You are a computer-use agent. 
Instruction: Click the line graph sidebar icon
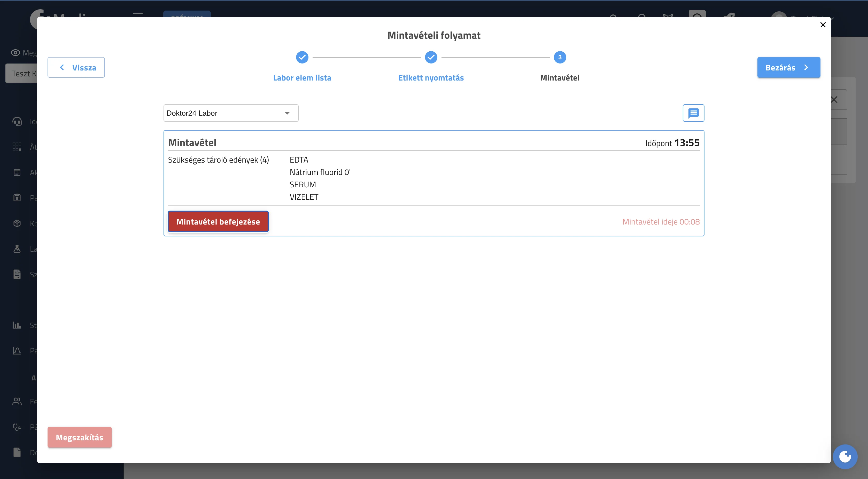17,350
